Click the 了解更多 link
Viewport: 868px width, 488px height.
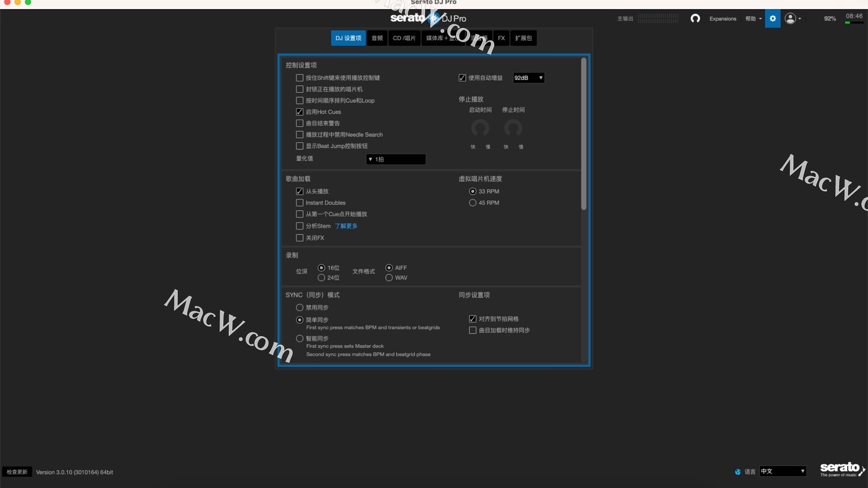(x=346, y=226)
